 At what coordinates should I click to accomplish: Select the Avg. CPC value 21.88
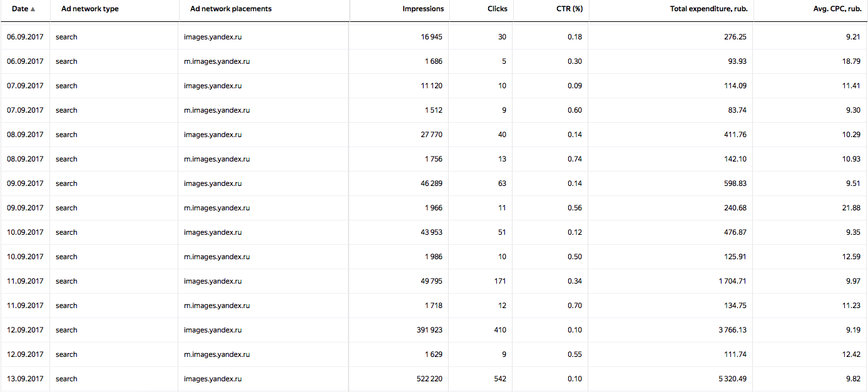click(x=851, y=208)
